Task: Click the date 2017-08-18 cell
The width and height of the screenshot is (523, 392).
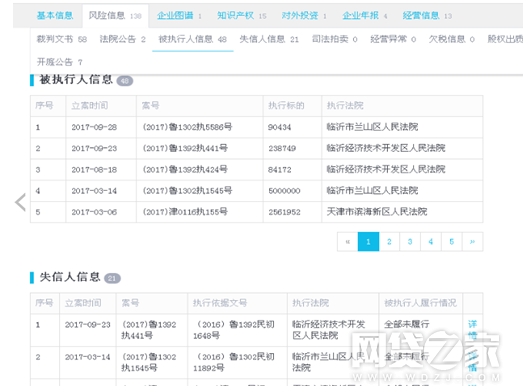Action: pos(94,169)
